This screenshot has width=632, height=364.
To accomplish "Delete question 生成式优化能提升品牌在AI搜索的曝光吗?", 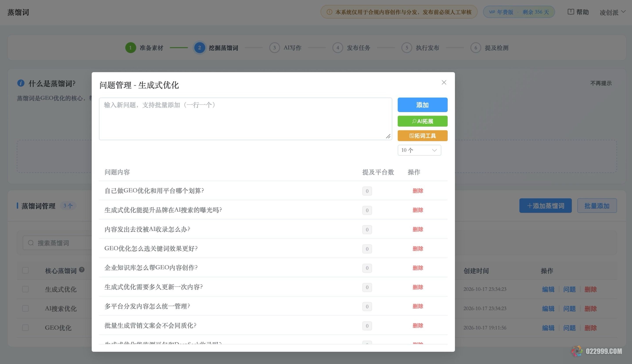I will pos(418,210).
